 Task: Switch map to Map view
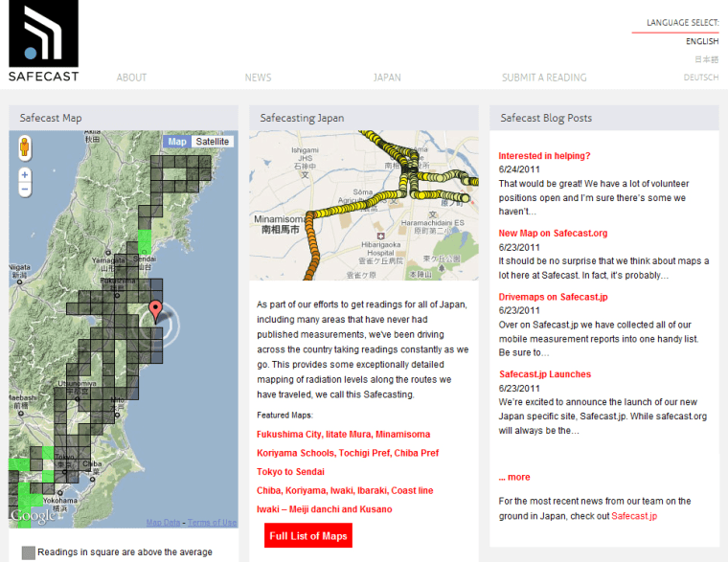click(177, 142)
